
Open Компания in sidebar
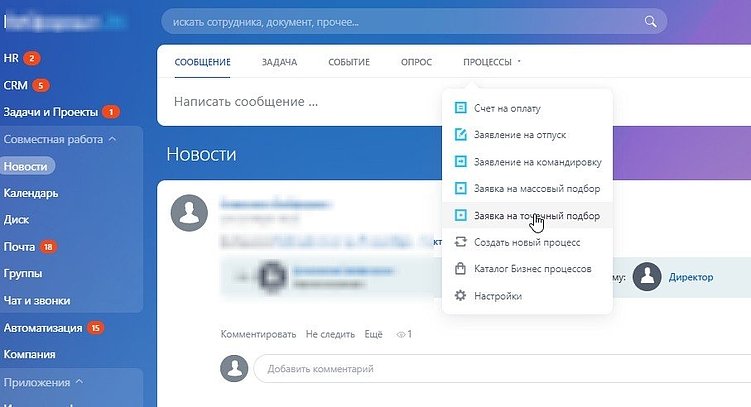click(x=29, y=354)
